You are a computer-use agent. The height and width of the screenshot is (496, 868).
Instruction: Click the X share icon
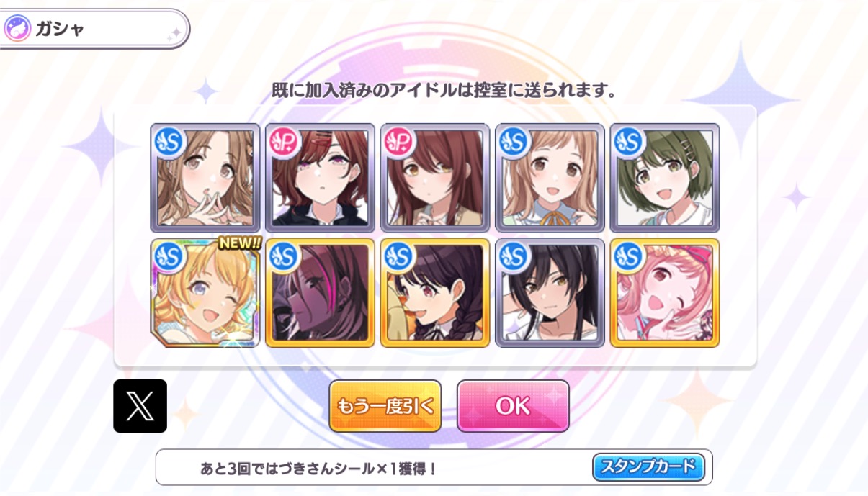click(140, 406)
